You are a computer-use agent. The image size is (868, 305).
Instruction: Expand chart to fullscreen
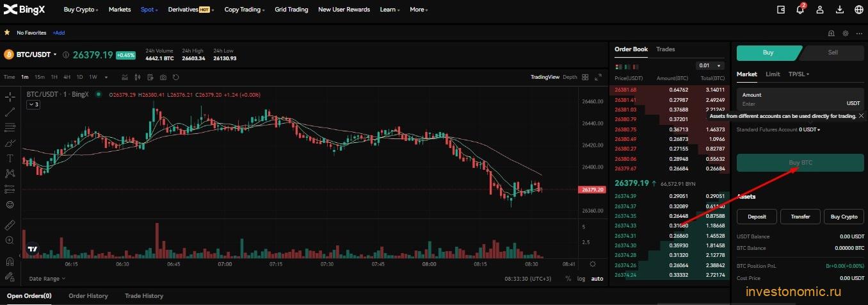599,77
